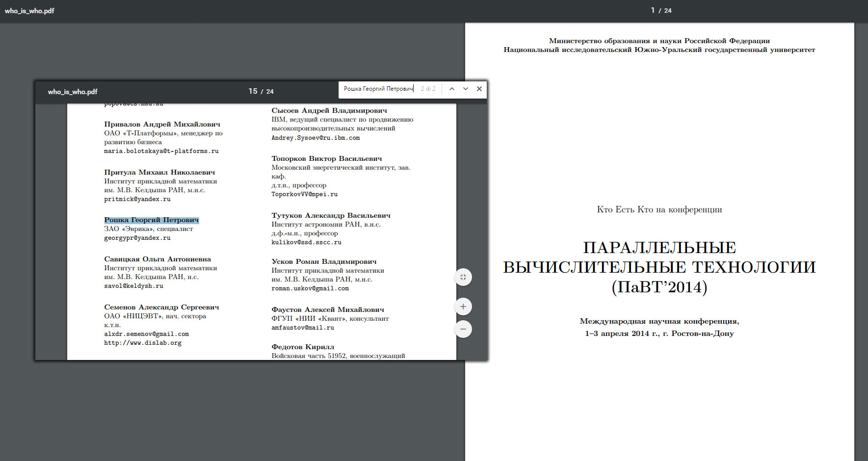Click name Сысоев Андрей Владимирович

[x=329, y=110]
